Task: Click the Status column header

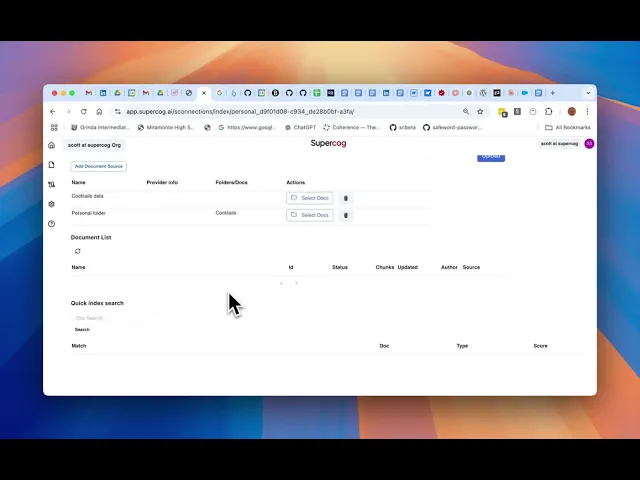Action: click(340, 267)
